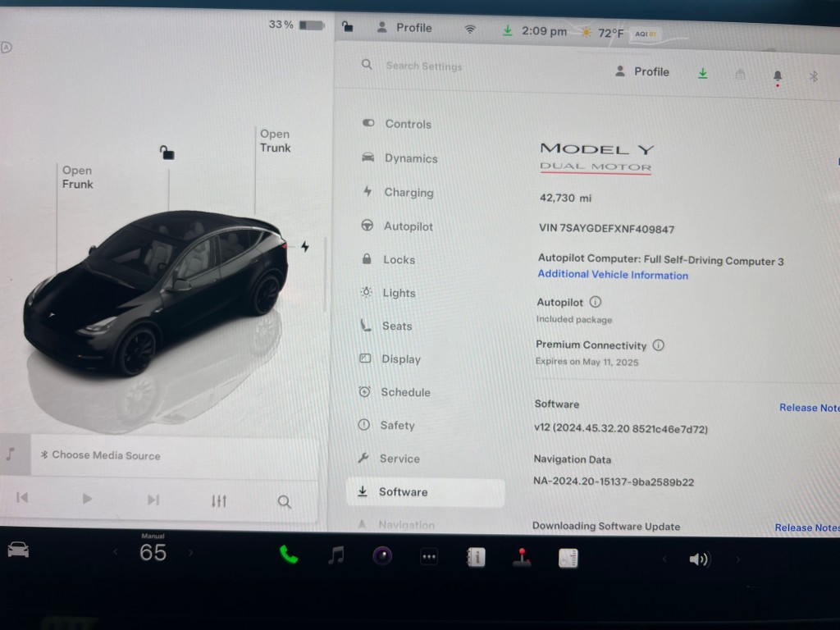Viewport: 840px width, 630px height.
Task: Tap the Wi-Fi status icon
Action: point(470,30)
